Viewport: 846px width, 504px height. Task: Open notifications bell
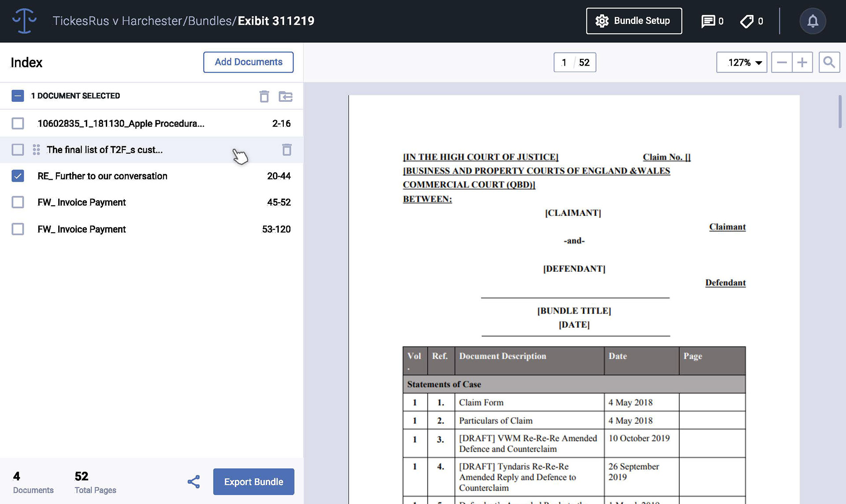click(813, 21)
